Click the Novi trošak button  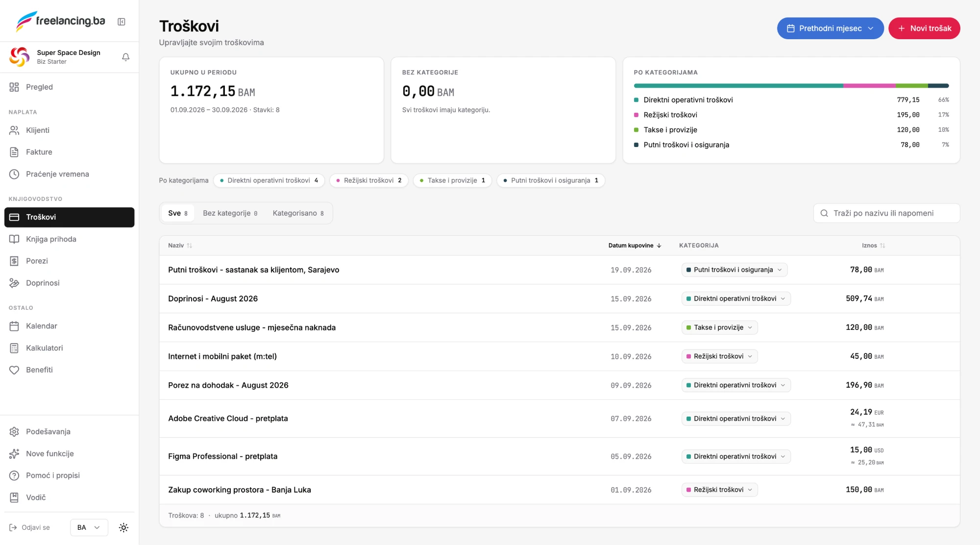[x=924, y=28]
